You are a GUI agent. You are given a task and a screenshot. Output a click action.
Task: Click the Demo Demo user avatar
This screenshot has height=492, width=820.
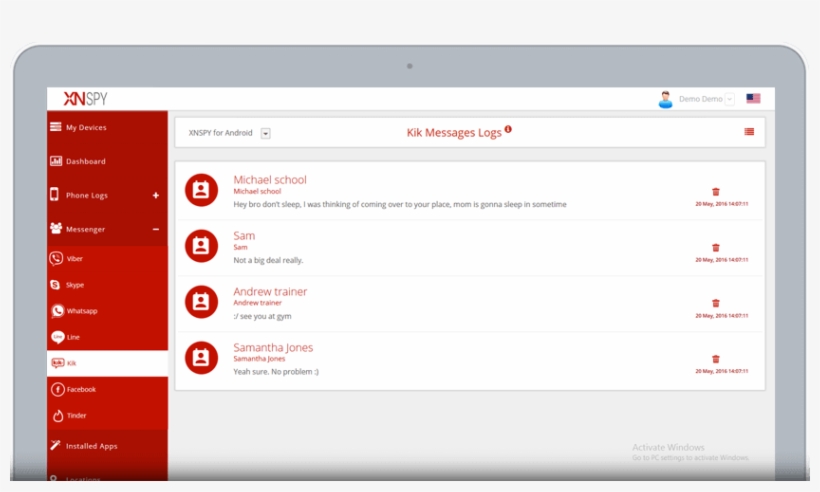pyautogui.click(x=666, y=99)
